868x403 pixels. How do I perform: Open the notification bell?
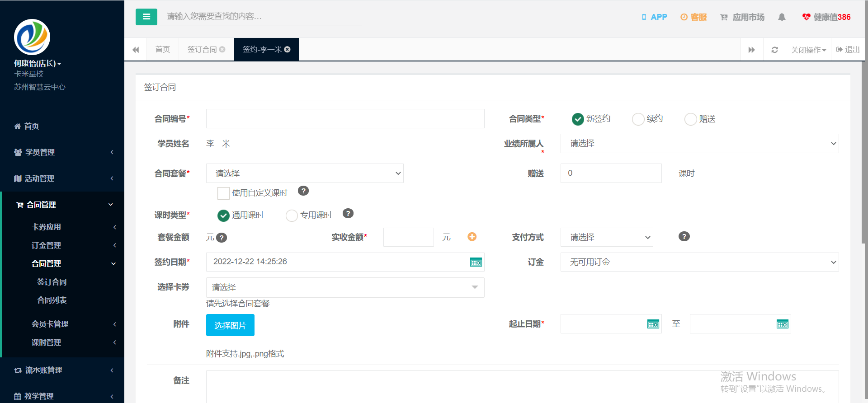782,17
